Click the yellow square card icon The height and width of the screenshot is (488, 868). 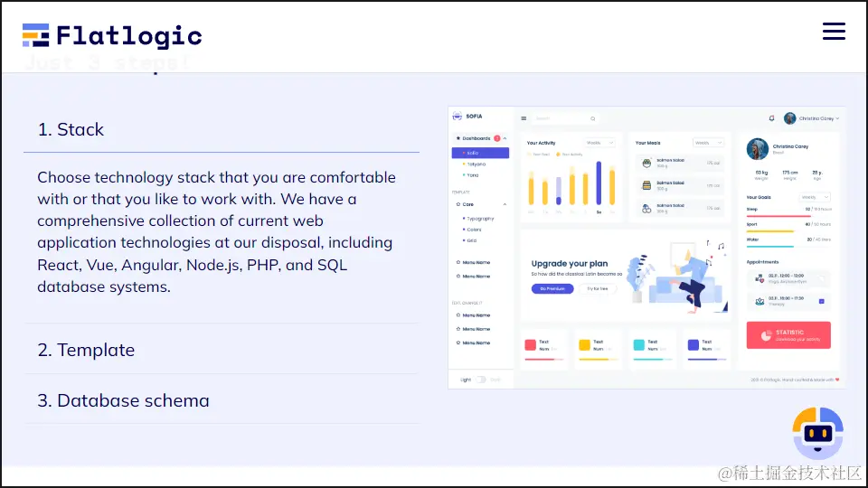(585, 345)
